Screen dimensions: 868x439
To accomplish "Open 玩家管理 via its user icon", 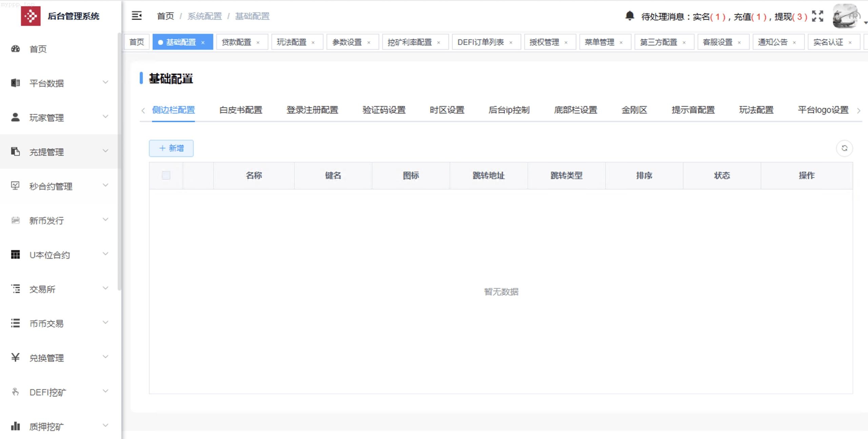I will pos(15,117).
